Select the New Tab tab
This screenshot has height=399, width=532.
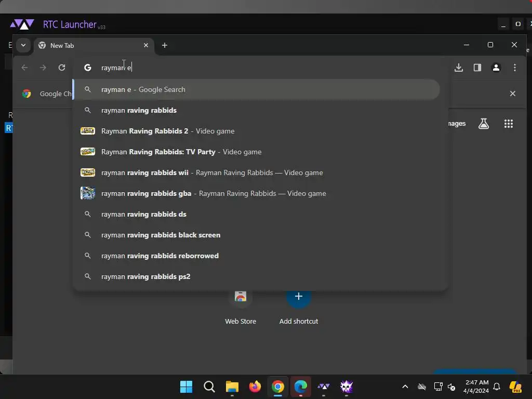tap(94, 46)
